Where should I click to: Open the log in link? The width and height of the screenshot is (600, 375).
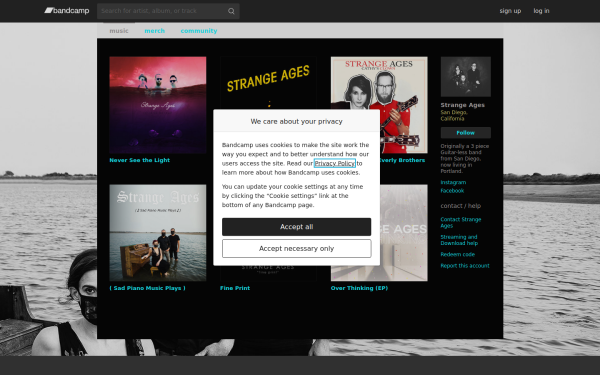[x=541, y=11]
